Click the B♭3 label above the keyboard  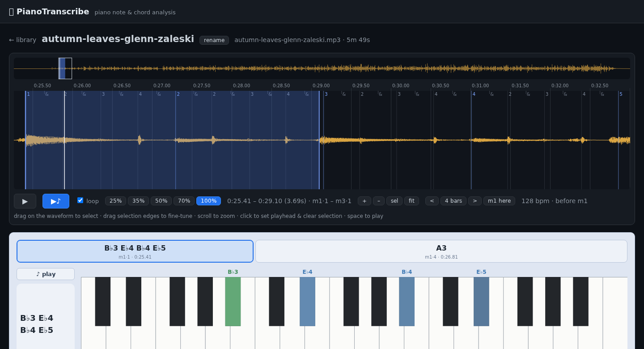(233, 272)
